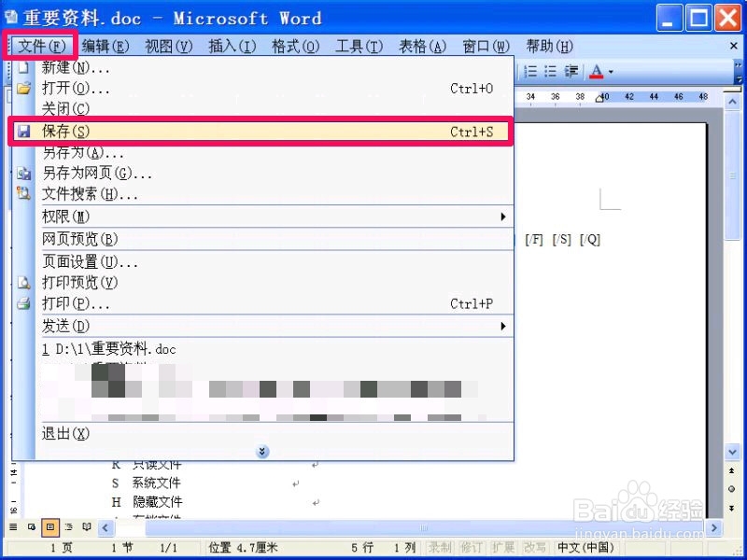Open the 窗口(W) menu

tap(486, 46)
